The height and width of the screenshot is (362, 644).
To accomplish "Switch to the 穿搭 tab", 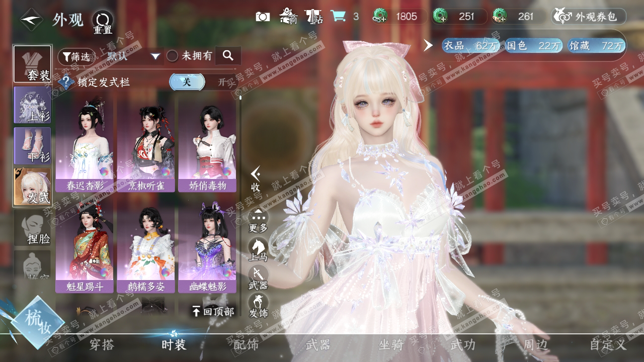I will pyautogui.click(x=102, y=345).
